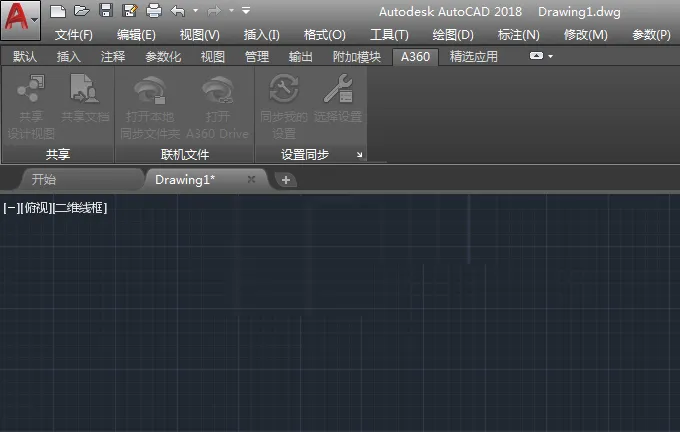The image size is (680, 432).
Task: Open the [二维线框] visual style menu
Action: pos(80,208)
